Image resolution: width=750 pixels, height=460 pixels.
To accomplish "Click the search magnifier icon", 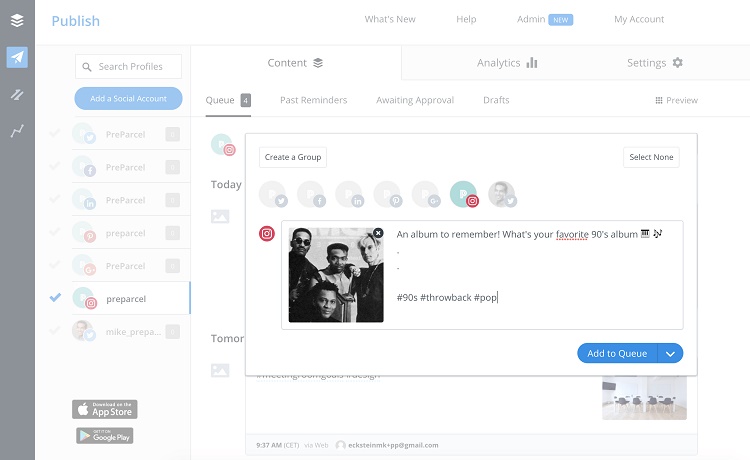I will 87,67.
